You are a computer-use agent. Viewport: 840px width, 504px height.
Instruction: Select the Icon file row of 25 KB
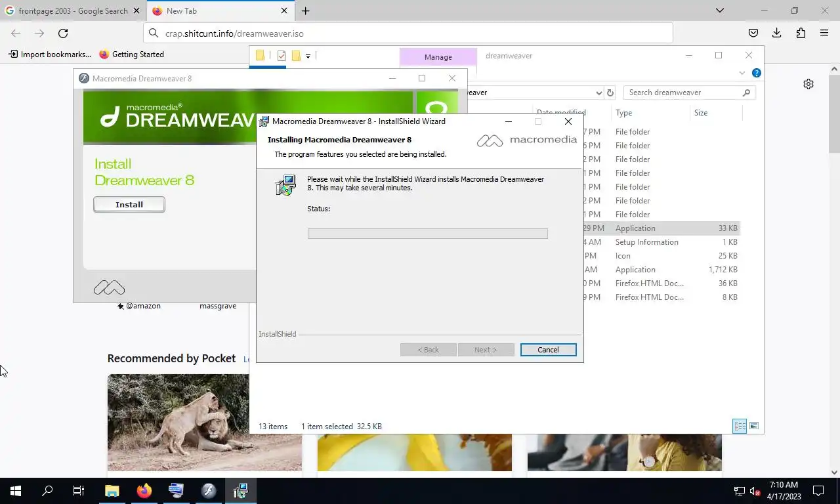click(661, 256)
